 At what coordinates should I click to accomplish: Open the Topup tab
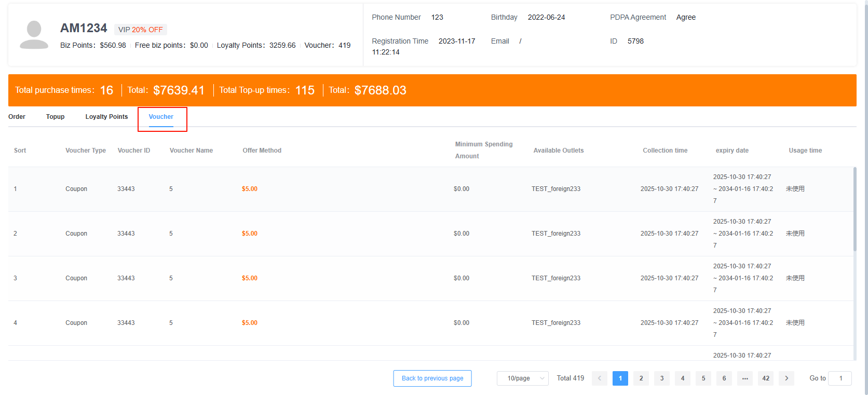pyautogui.click(x=55, y=117)
